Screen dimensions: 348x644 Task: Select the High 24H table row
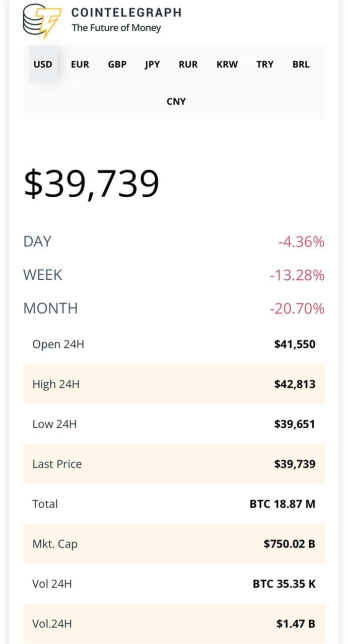pos(174,384)
